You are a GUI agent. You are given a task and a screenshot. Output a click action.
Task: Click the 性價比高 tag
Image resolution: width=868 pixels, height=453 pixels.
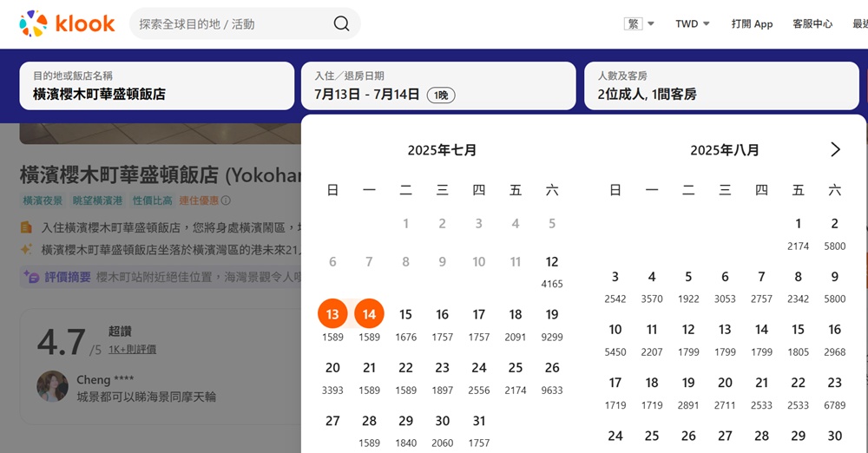[x=152, y=200]
